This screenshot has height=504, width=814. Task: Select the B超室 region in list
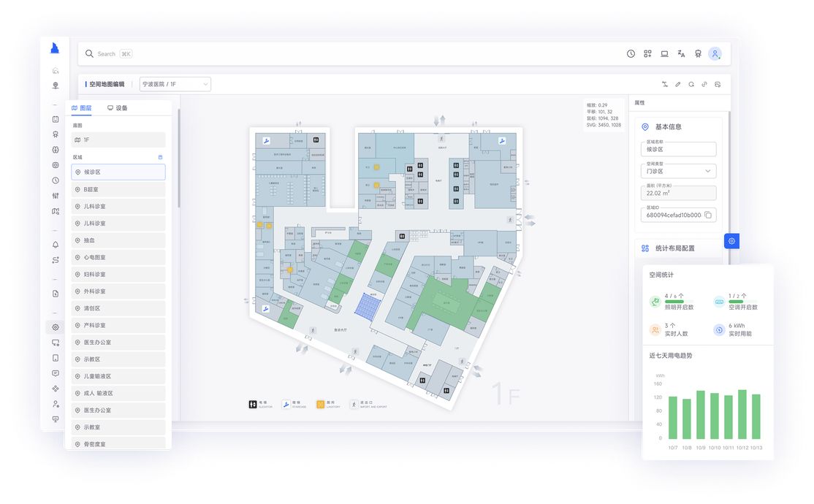118,189
